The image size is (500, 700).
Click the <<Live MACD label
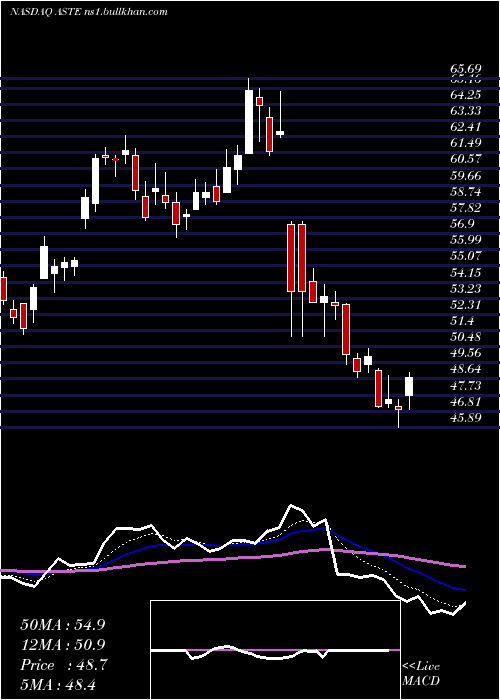pyautogui.click(x=421, y=674)
